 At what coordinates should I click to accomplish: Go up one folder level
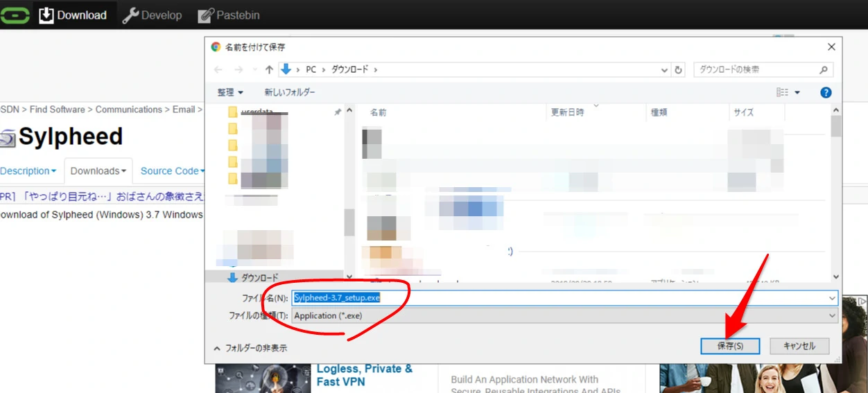pyautogui.click(x=269, y=70)
